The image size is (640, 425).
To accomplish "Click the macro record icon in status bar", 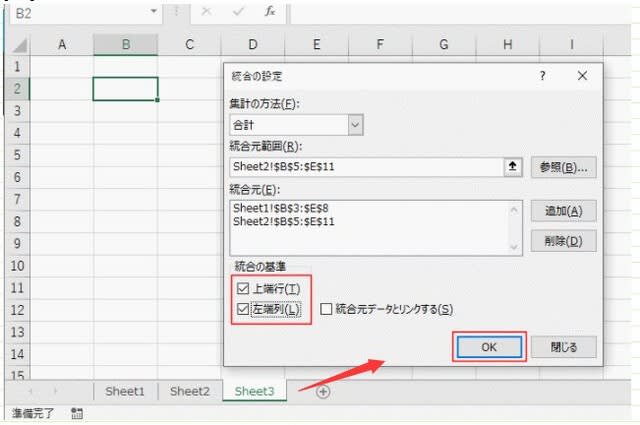I will [77, 413].
